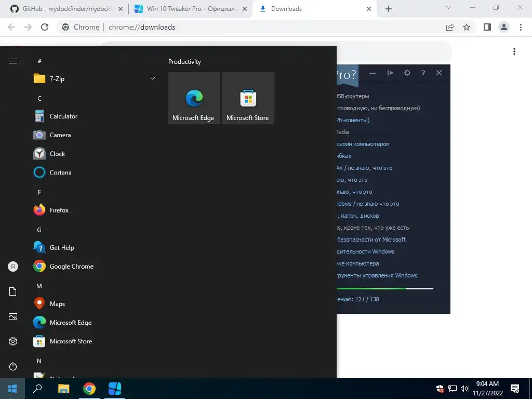Close the Win 10 Tweaker Pro tab

pos(245,9)
